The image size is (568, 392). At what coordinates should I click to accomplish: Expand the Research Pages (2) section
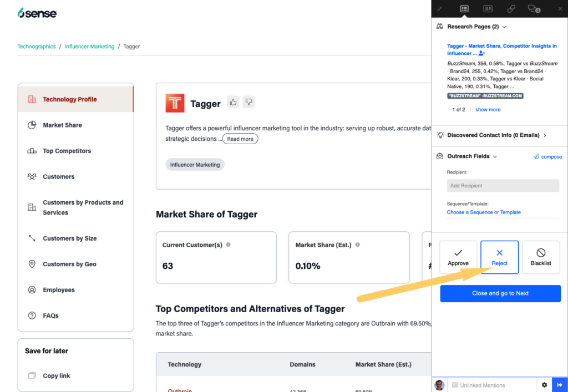pyautogui.click(x=504, y=27)
